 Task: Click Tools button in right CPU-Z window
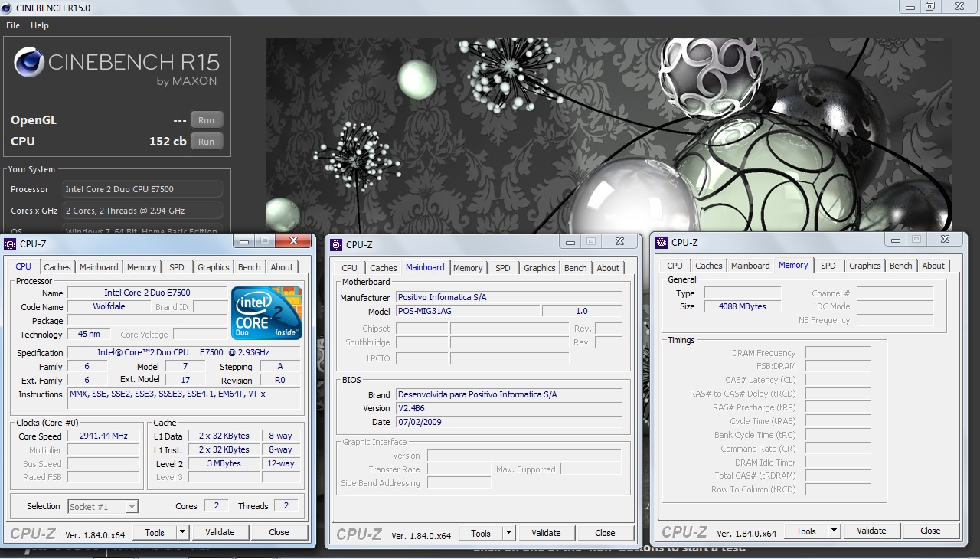(806, 531)
